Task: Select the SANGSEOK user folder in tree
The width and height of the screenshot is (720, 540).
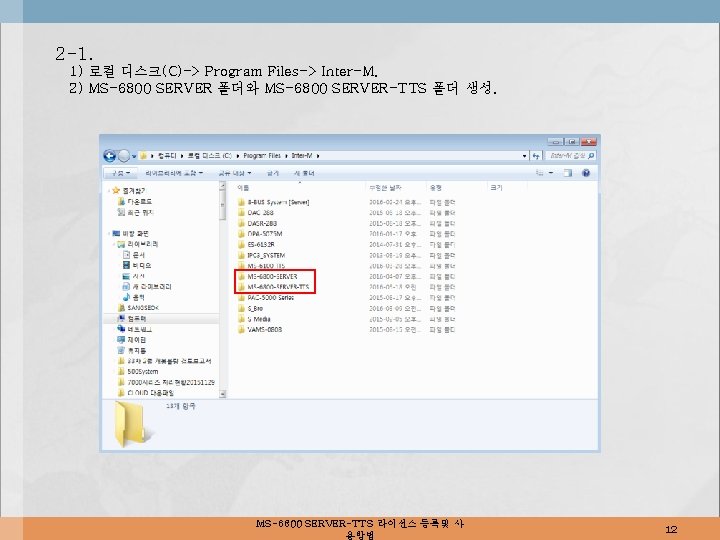Action: [143, 308]
